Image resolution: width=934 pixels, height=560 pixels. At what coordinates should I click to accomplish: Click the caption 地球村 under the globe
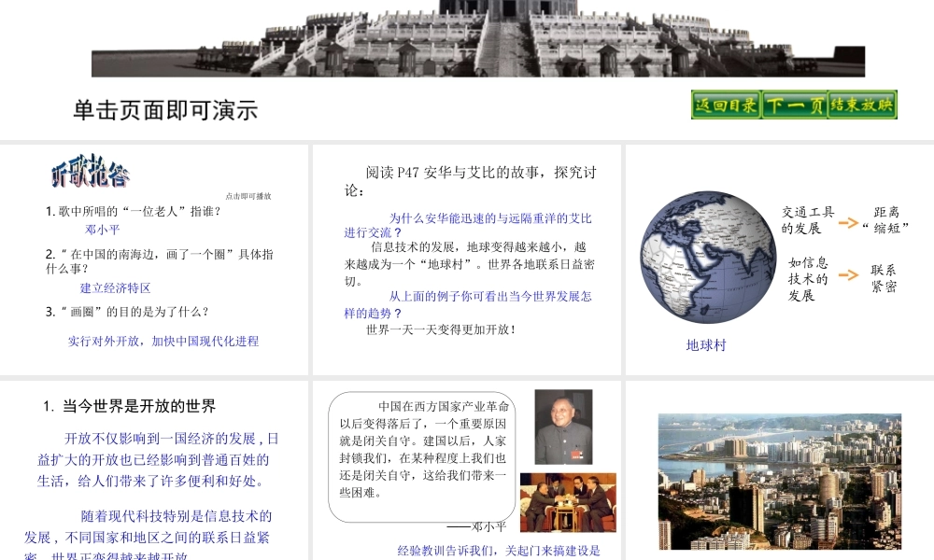[x=706, y=345]
